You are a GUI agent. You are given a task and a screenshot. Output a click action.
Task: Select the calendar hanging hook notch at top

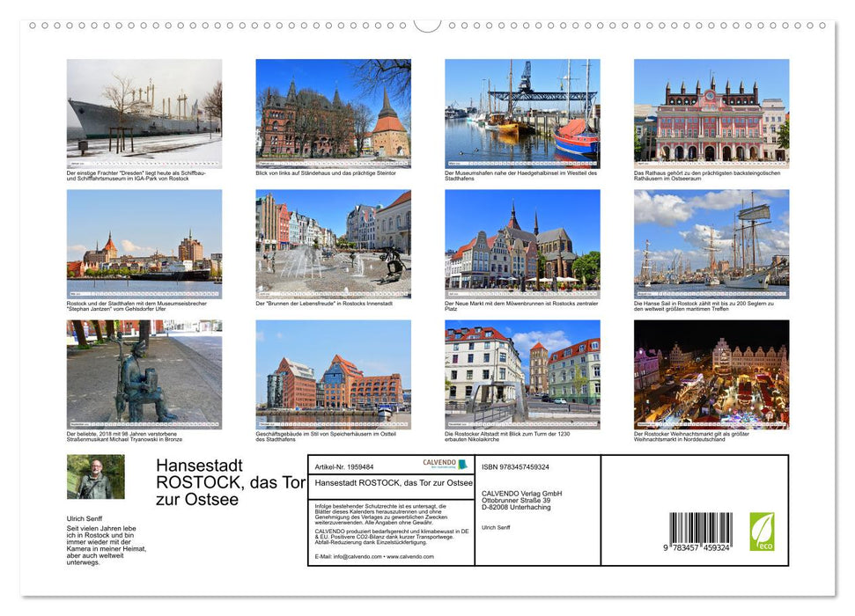point(427,26)
